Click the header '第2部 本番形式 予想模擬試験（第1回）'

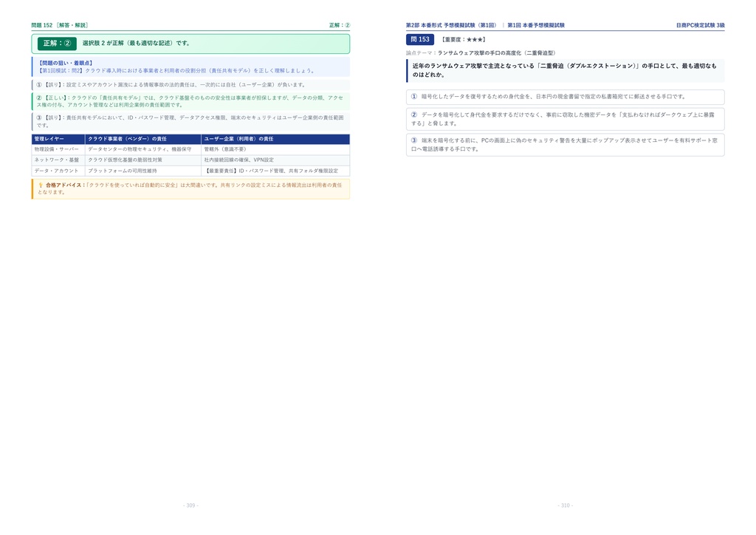tap(451, 25)
